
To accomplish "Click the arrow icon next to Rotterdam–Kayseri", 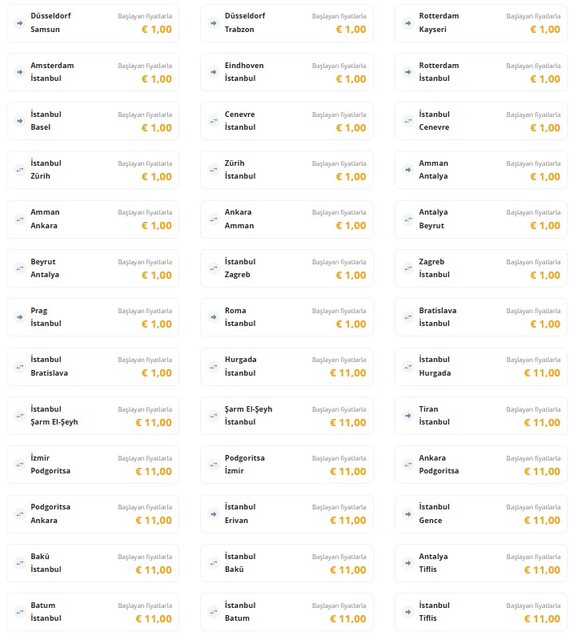I will (x=408, y=23).
